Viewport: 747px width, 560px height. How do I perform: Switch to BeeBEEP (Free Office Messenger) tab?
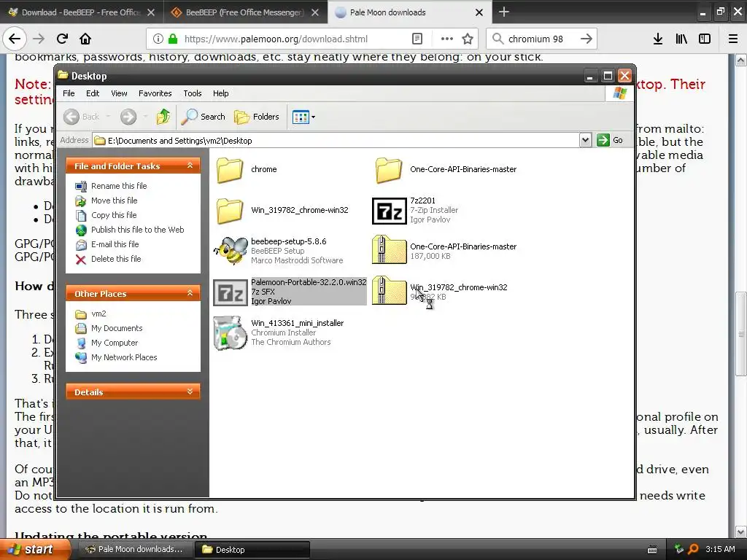(244, 12)
